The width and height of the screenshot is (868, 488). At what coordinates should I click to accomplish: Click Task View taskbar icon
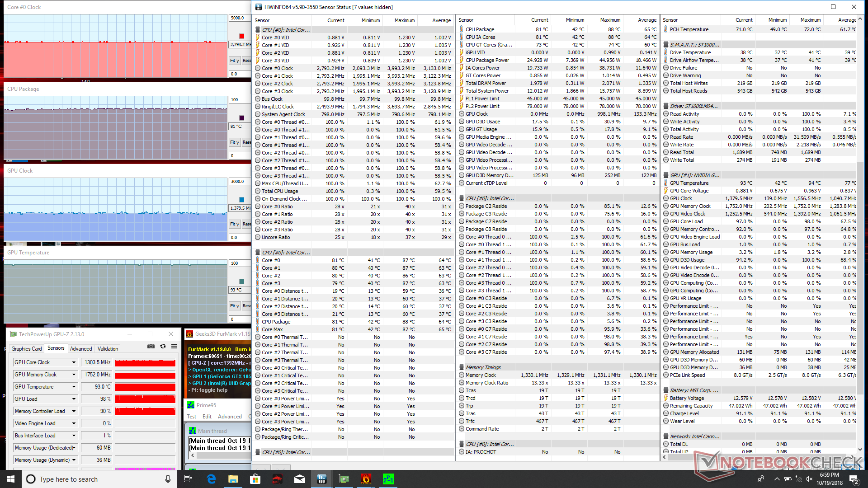pos(189,479)
